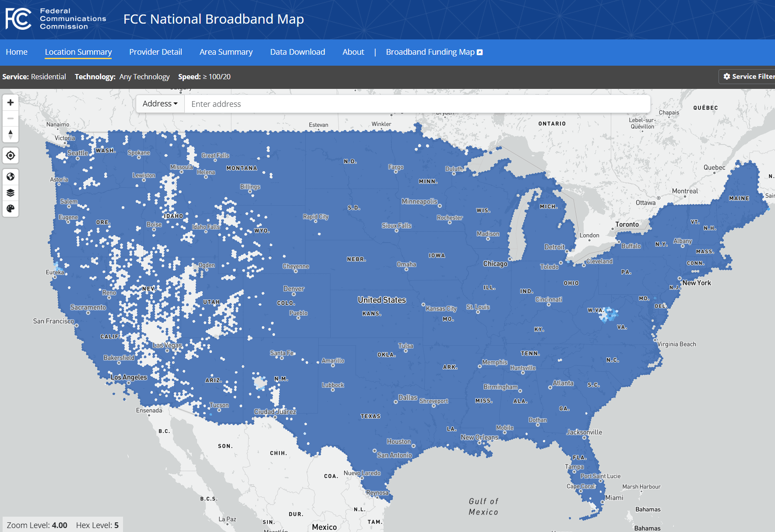
Task: Click the 'Hex Level: 5' readout
Action: (x=97, y=525)
